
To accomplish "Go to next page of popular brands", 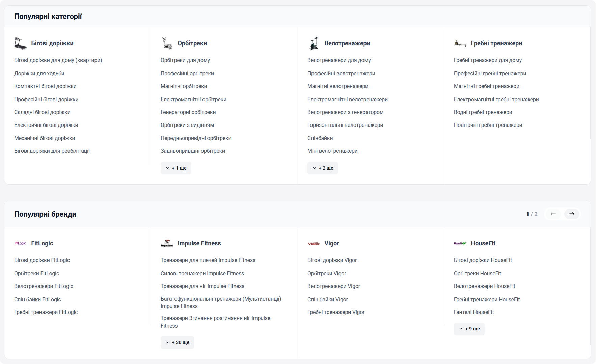I will [x=572, y=214].
